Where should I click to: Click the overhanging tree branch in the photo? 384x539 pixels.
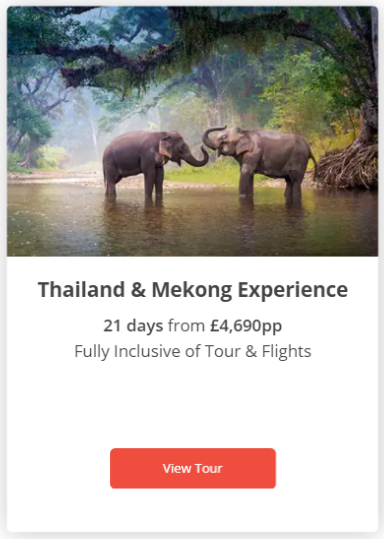pyautogui.click(x=103, y=58)
